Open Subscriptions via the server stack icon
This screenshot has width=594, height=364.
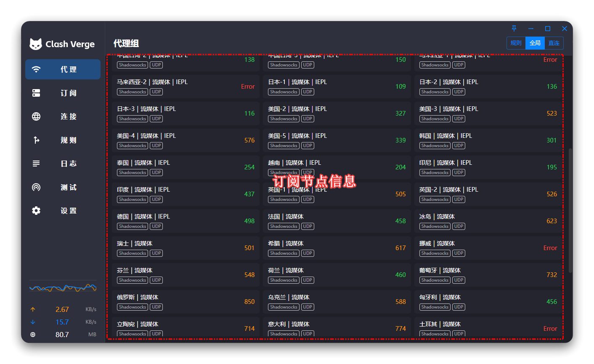[37, 93]
